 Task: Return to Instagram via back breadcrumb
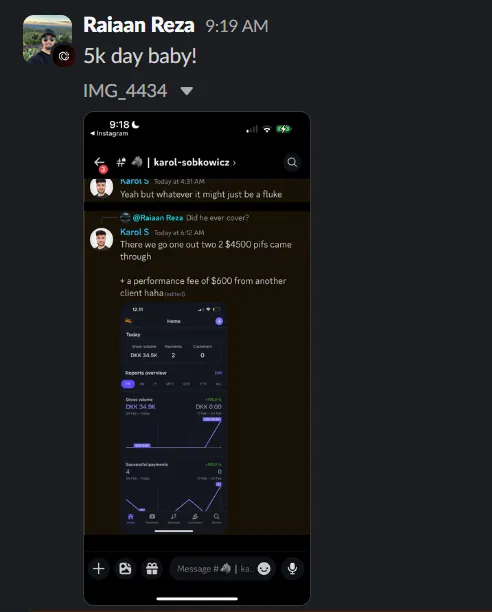[109, 133]
